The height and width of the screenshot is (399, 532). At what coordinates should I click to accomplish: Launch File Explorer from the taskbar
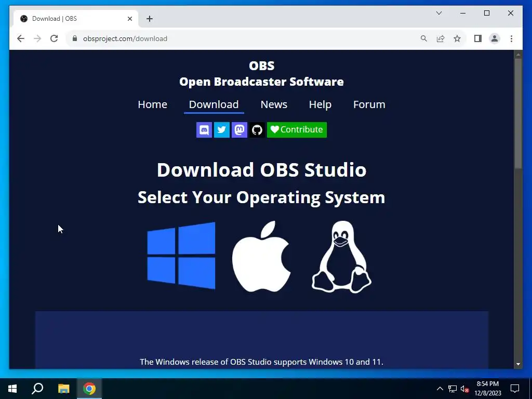click(63, 389)
